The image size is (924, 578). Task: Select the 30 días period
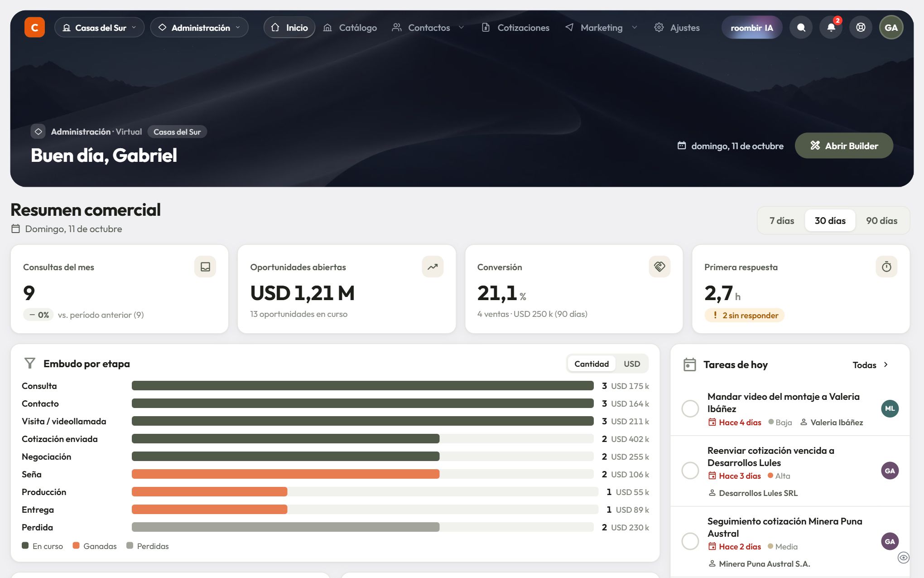[830, 220]
